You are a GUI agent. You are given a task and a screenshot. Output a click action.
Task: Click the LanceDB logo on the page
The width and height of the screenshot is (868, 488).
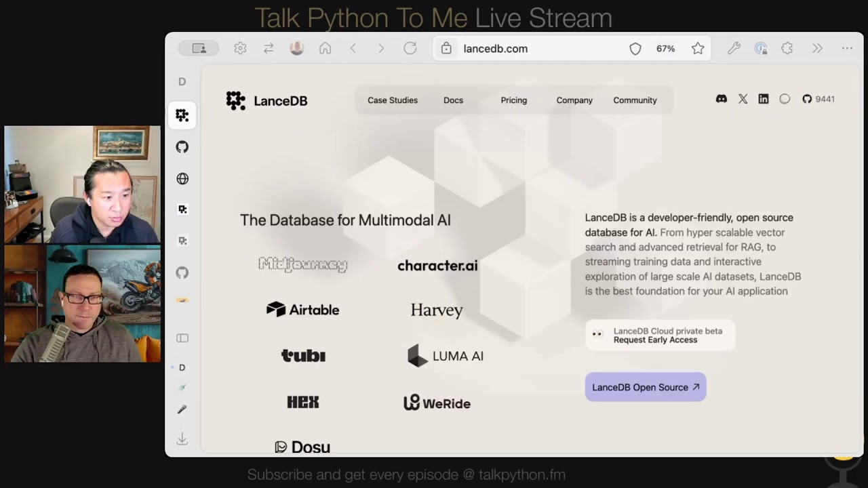coord(267,100)
